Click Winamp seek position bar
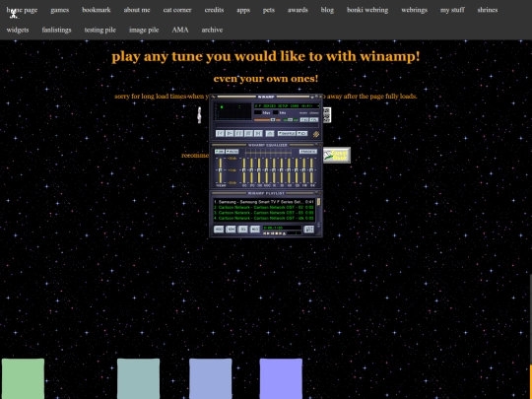This screenshot has height=399, width=532. 267,125
